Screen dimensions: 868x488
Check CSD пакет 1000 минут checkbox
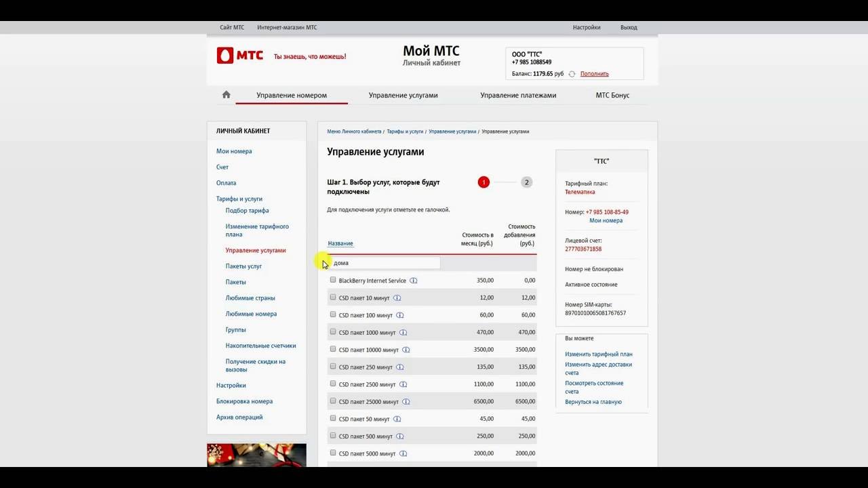333,331
